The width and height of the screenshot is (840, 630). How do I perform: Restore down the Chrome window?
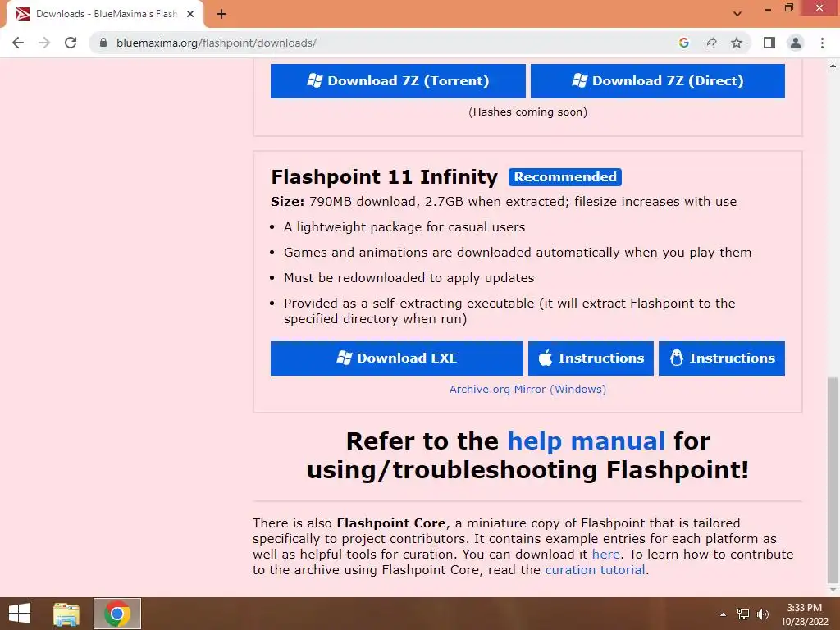[x=788, y=8]
